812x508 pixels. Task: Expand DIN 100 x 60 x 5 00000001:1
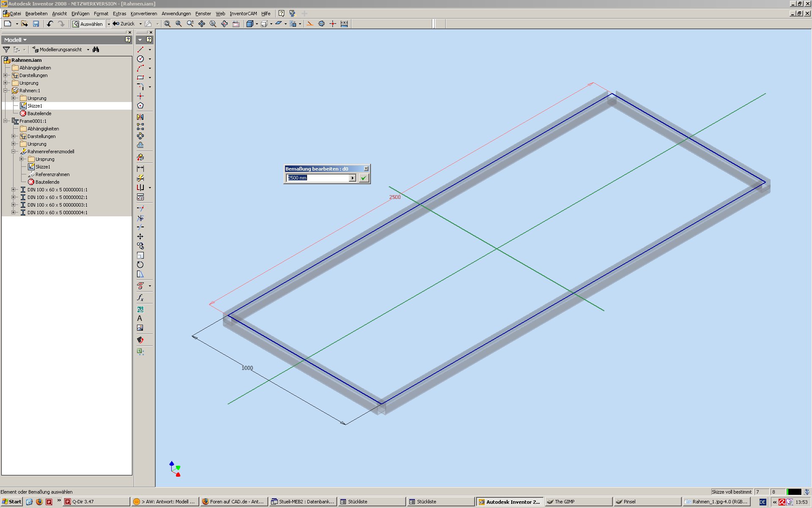14,190
